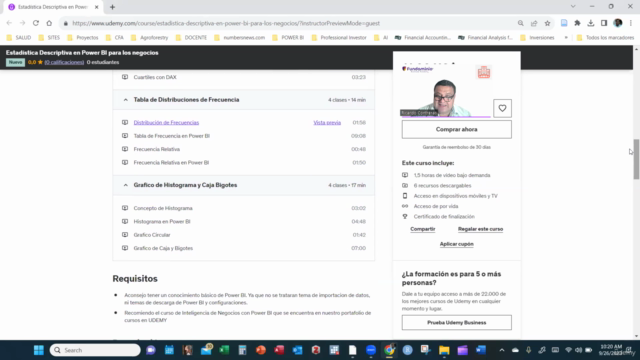Screen dimensions: 640x360
Task: Open the Chrome three-dot menu
Action: (x=631, y=23)
